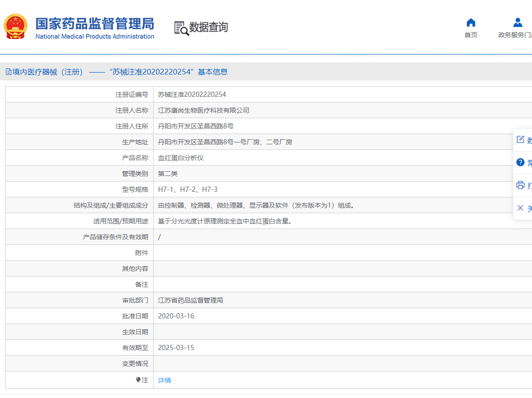
Task: Click 江苏省药品监督管理局 approval department
Action: coord(191,300)
